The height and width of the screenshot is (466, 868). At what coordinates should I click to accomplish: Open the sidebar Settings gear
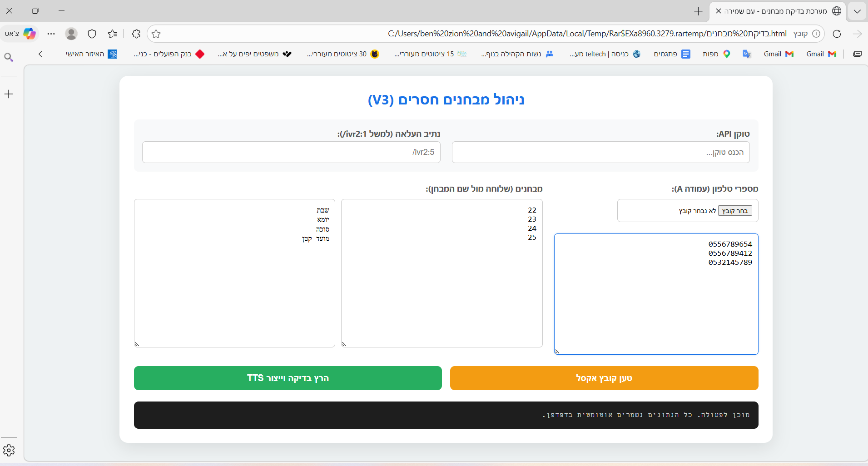pyautogui.click(x=9, y=450)
